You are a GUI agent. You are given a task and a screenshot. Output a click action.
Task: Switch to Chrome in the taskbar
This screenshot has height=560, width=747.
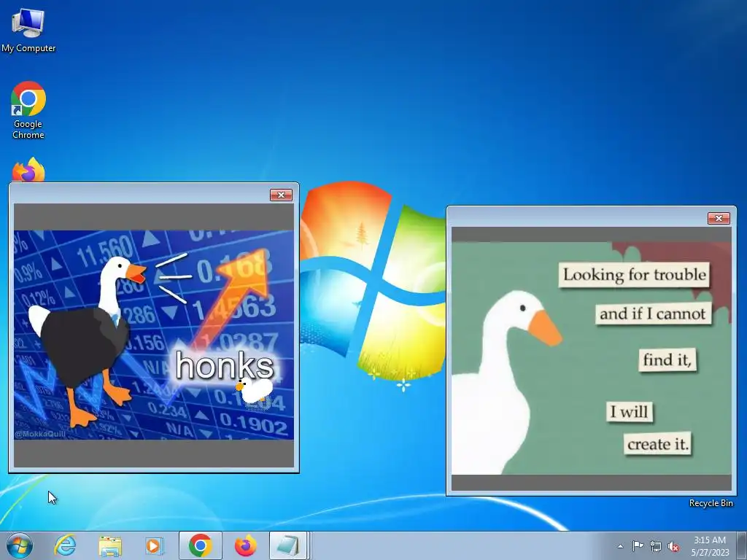tap(200, 545)
